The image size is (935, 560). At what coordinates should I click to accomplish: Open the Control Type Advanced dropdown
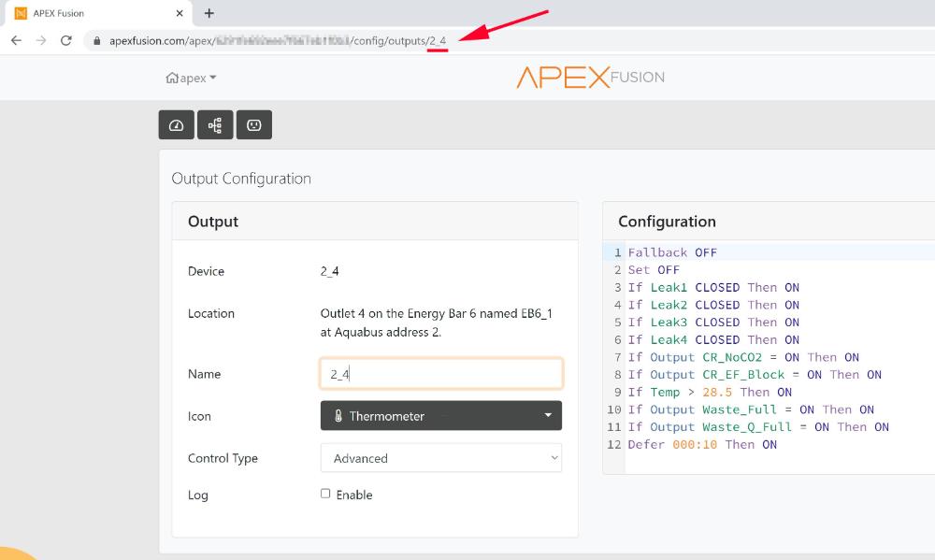441,458
